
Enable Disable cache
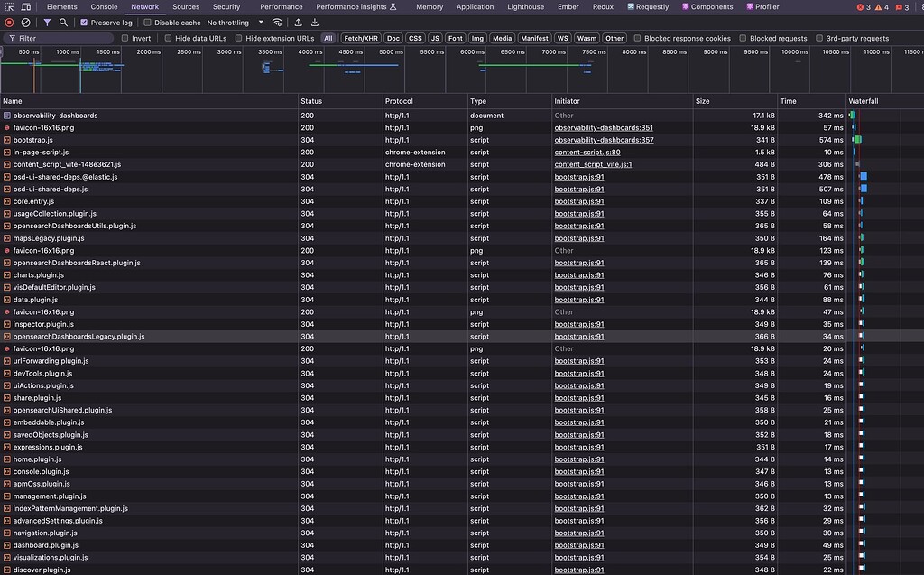point(147,23)
